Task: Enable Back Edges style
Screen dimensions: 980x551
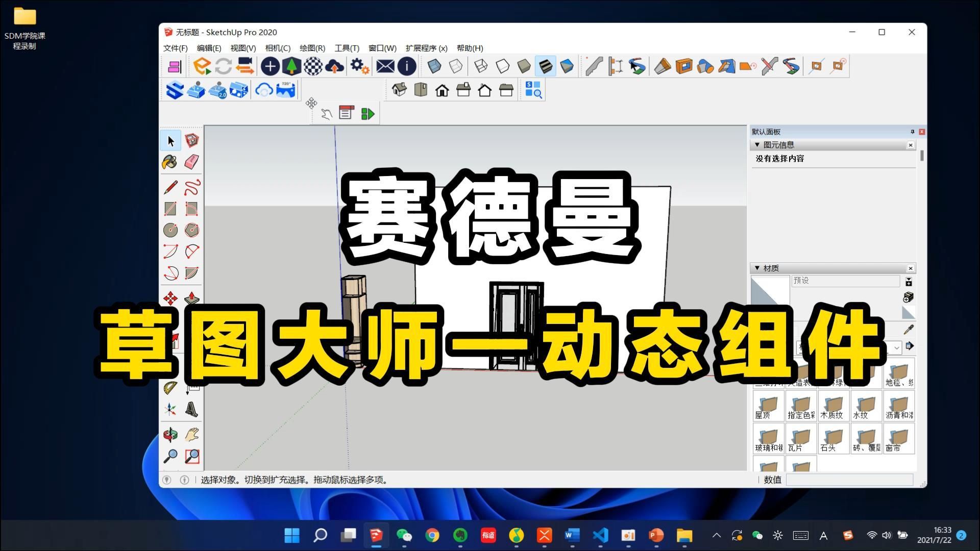Action: click(x=456, y=66)
